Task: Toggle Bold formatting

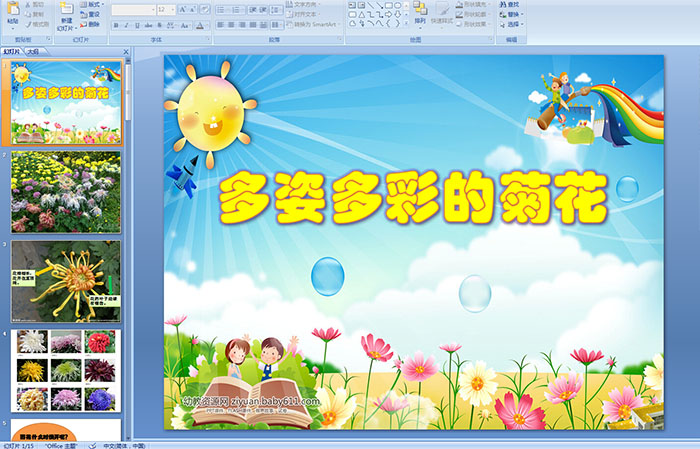Action: click(x=115, y=26)
